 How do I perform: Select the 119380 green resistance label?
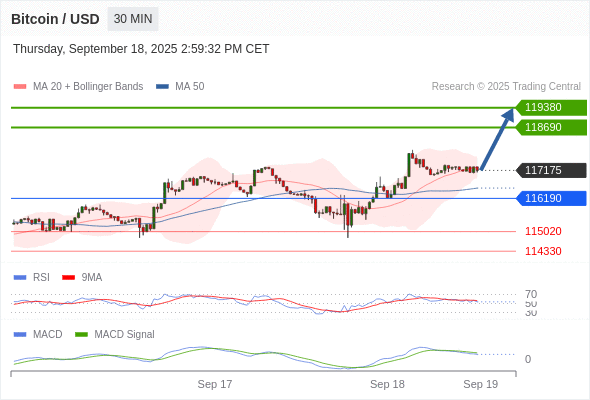tap(551, 108)
